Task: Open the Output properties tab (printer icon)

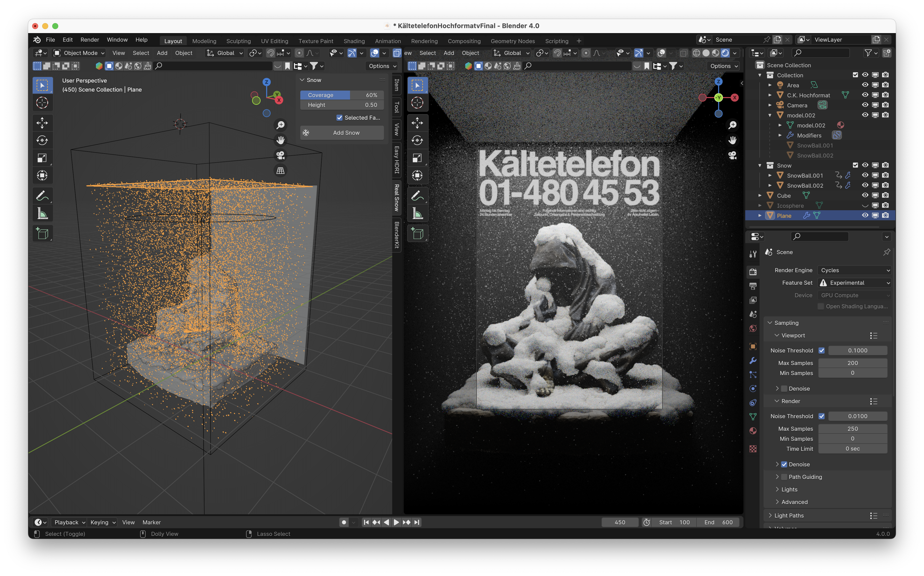Action: click(753, 286)
